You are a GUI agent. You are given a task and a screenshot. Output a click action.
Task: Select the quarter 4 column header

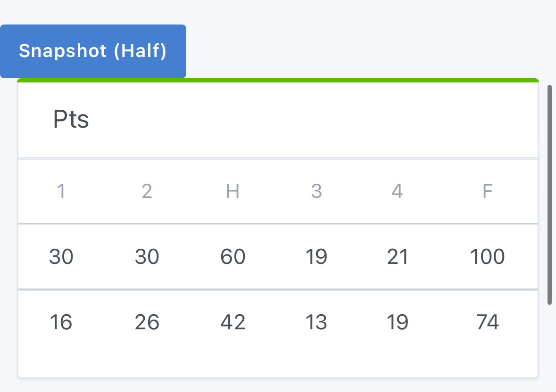coord(397,191)
